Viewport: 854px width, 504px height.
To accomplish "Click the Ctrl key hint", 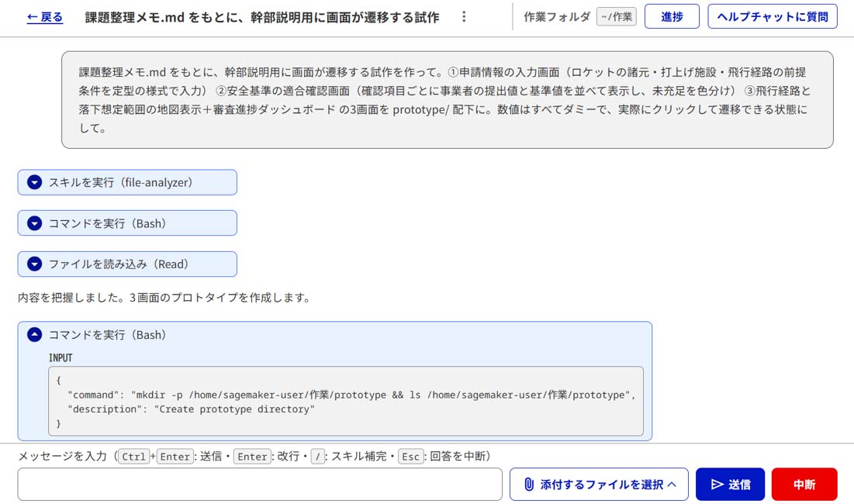I will 133,457.
